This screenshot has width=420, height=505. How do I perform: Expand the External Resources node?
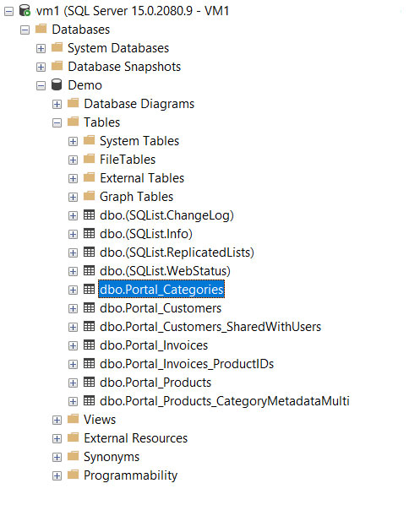point(57,439)
